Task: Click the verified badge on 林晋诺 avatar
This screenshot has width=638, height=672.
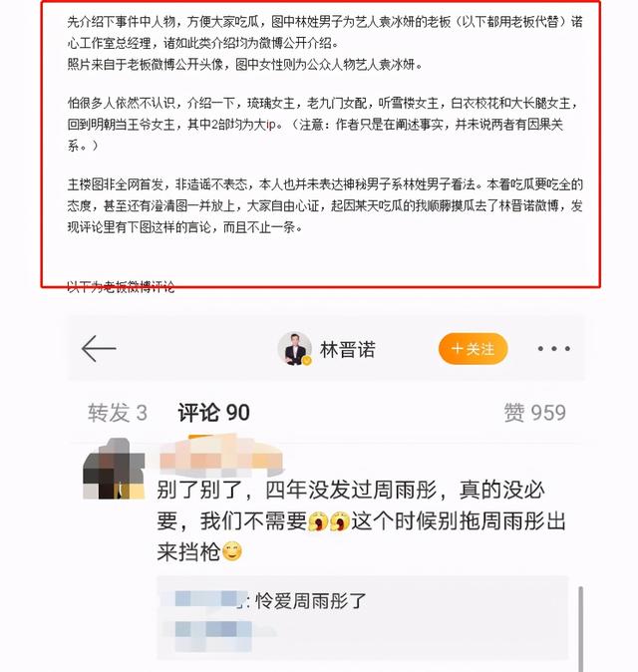Action: point(307,361)
